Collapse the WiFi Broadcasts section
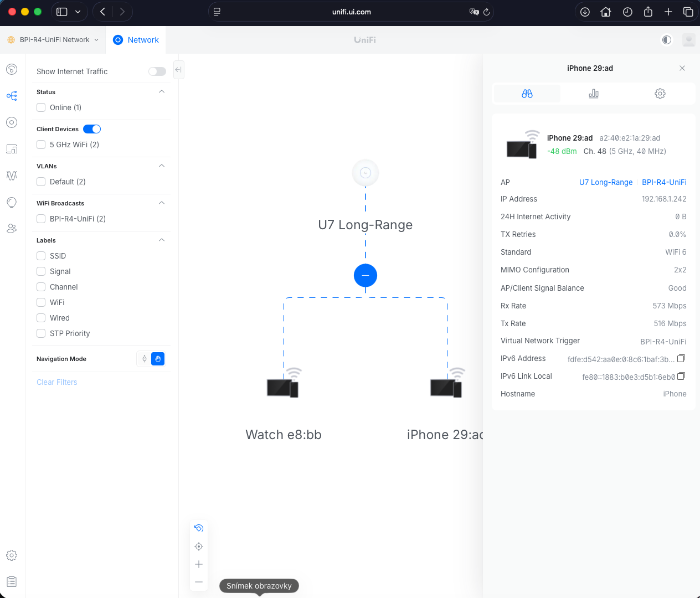 coord(162,203)
